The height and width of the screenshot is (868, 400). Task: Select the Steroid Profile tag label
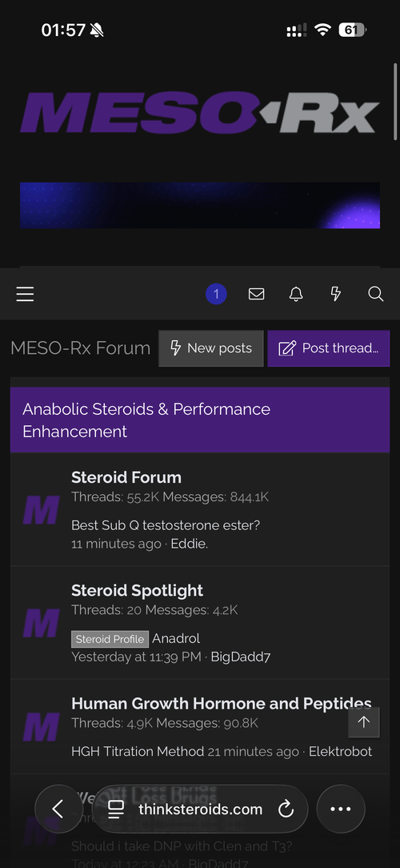coord(110,639)
